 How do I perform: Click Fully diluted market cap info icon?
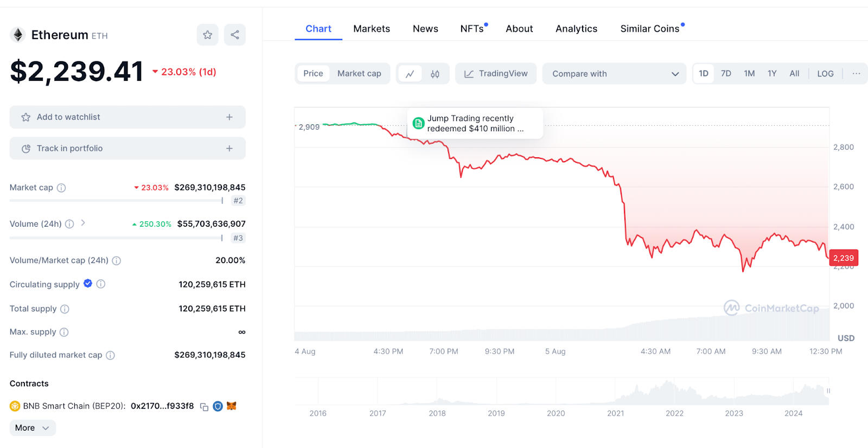[110, 355]
